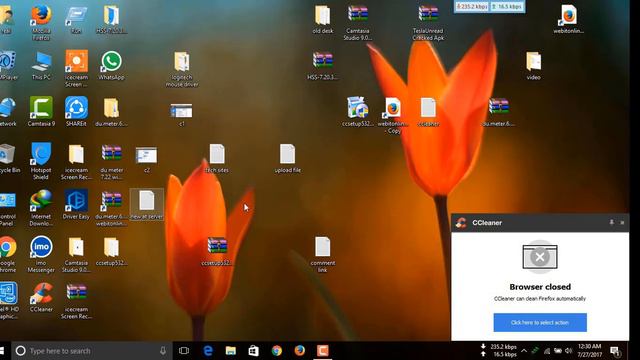Screen dimensions: 640x360
Task: Open the CCleaner desktop shortcut
Action: point(41,297)
